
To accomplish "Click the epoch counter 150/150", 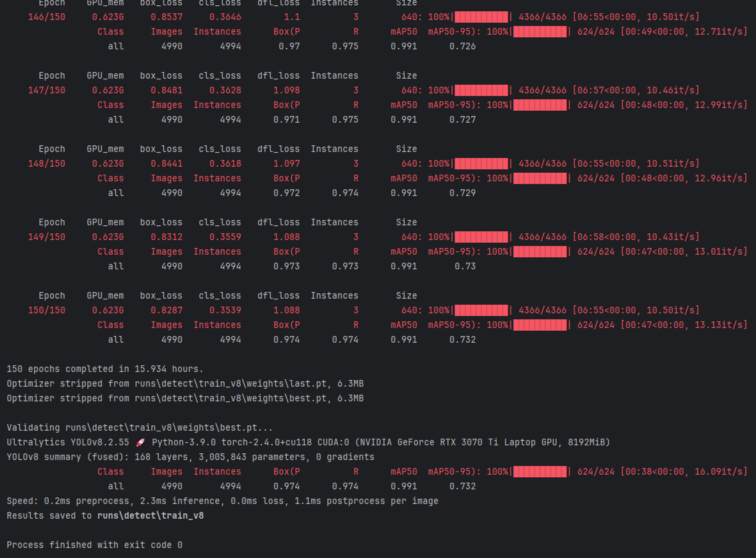I will pyautogui.click(x=47, y=310).
